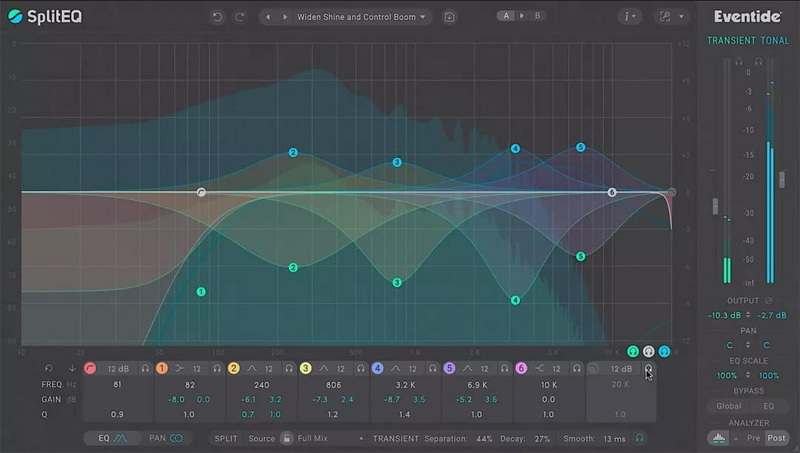Solo the transient output with meter headphone icon
The width and height of the screenshot is (800, 453).
point(739,62)
